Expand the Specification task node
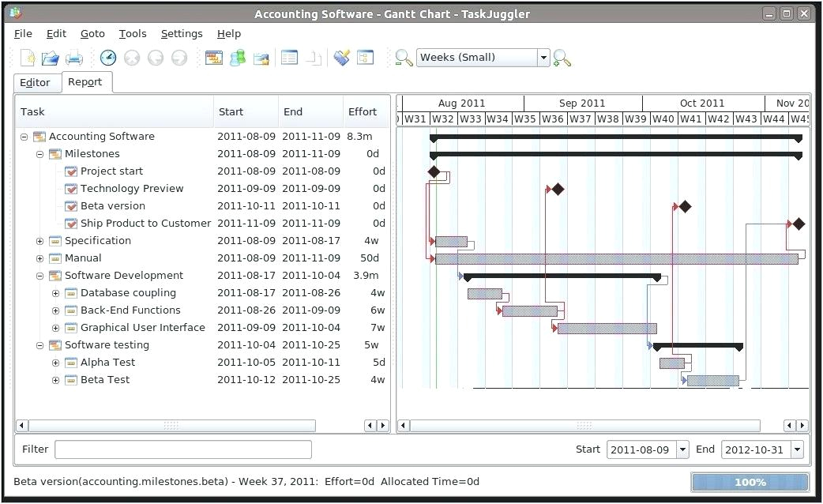 (39, 240)
